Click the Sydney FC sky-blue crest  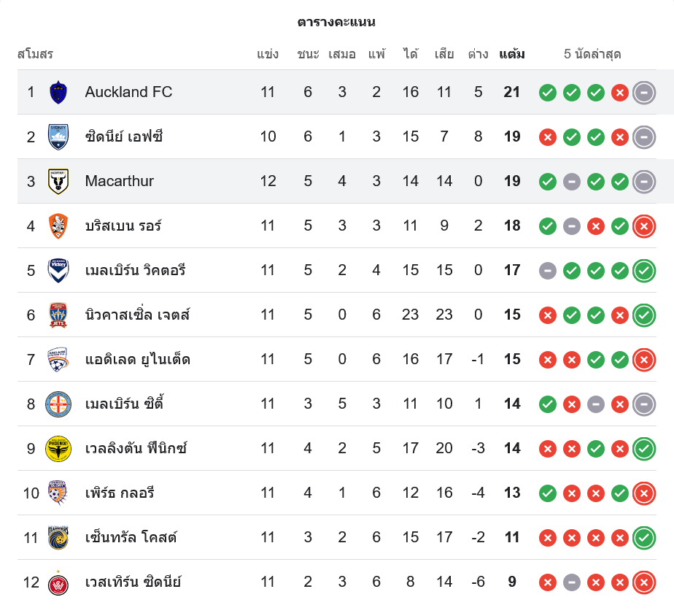pyautogui.click(x=58, y=136)
